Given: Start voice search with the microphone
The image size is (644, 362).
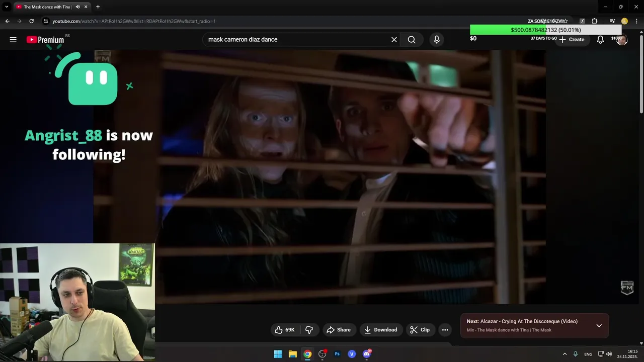Looking at the screenshot, I should (436, 39).
